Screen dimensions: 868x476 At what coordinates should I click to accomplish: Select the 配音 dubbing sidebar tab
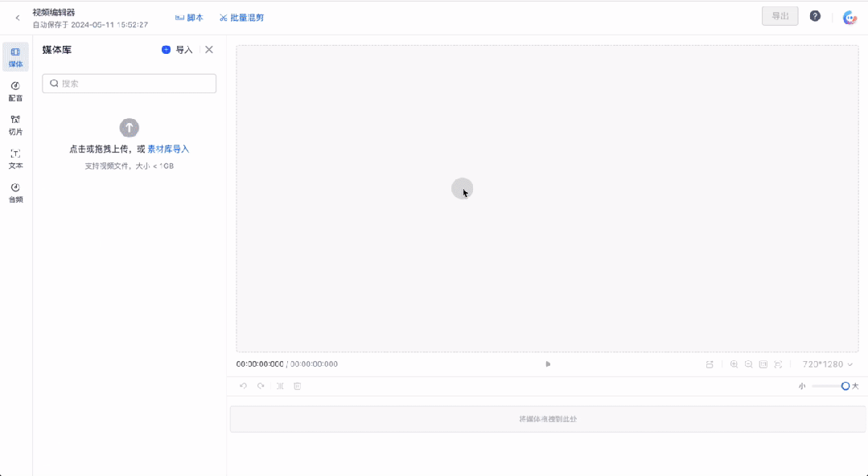pos(15,92)
